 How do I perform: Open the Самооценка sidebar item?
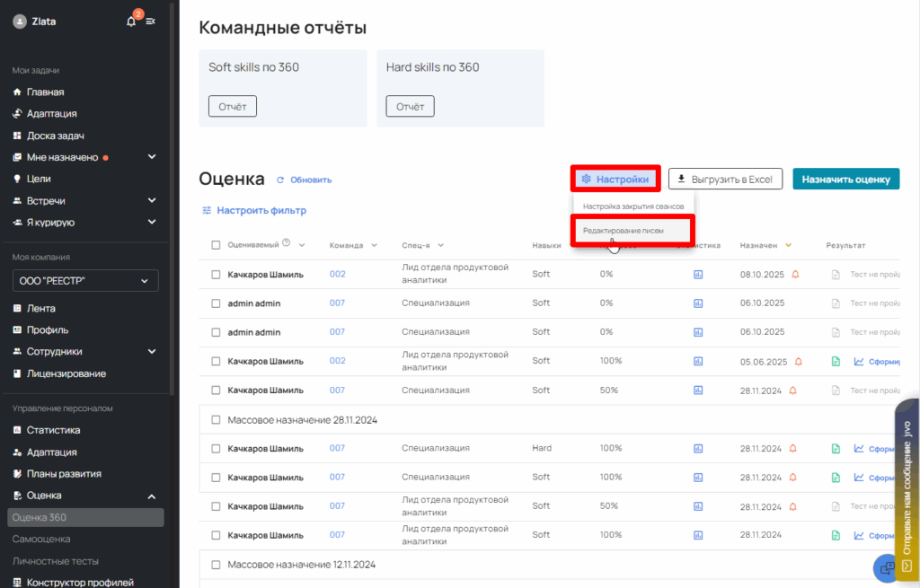coord(41,539)
